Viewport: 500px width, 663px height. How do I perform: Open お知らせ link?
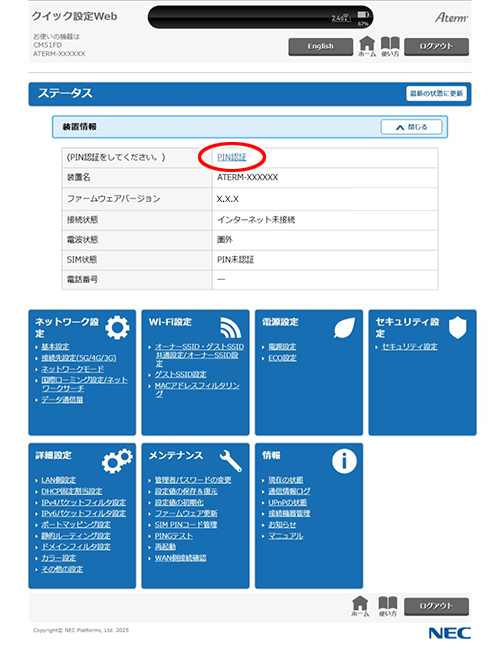coord(282,524)
